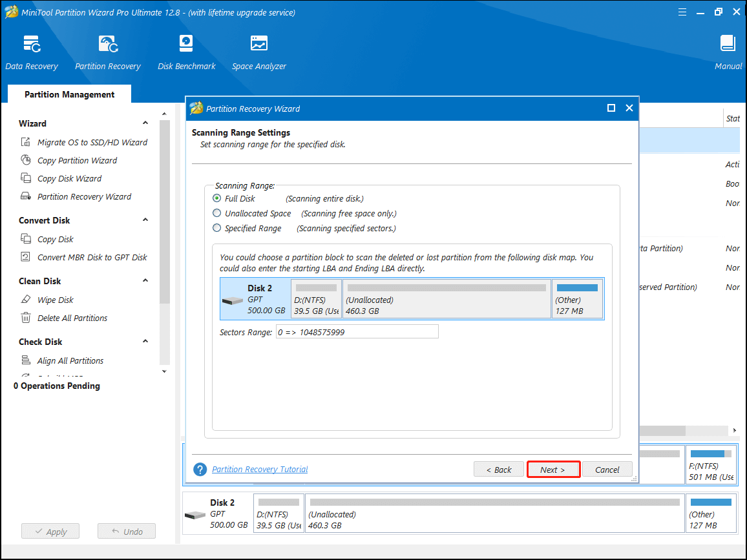Open Migrate OS to SSD/HD Wizard
747x560 pixels.
92,142
